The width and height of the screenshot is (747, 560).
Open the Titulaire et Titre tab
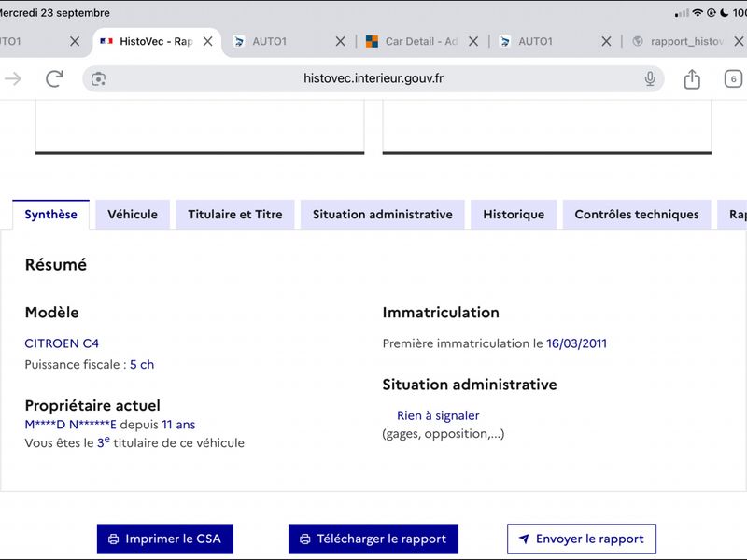pyautogui.click(x=235, y=215)
